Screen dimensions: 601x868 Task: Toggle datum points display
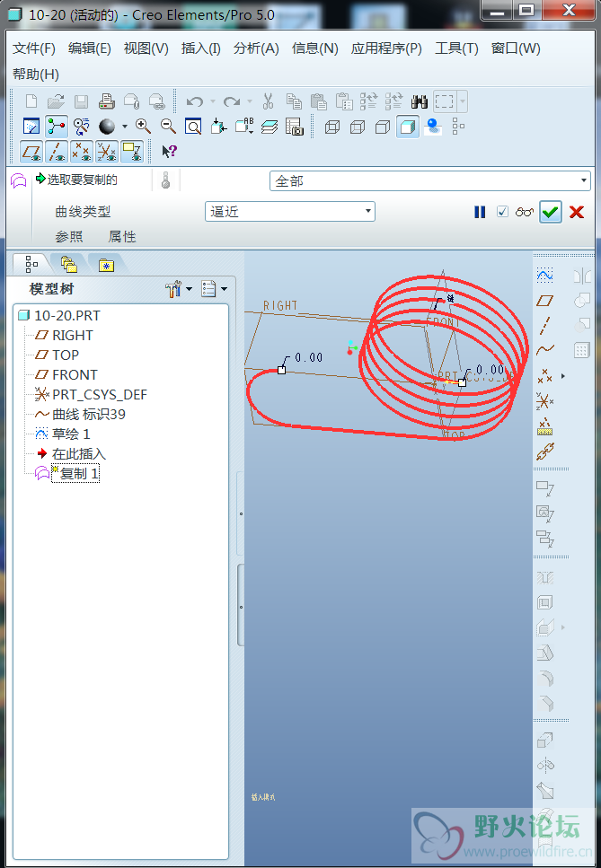(x=82, y=152)
